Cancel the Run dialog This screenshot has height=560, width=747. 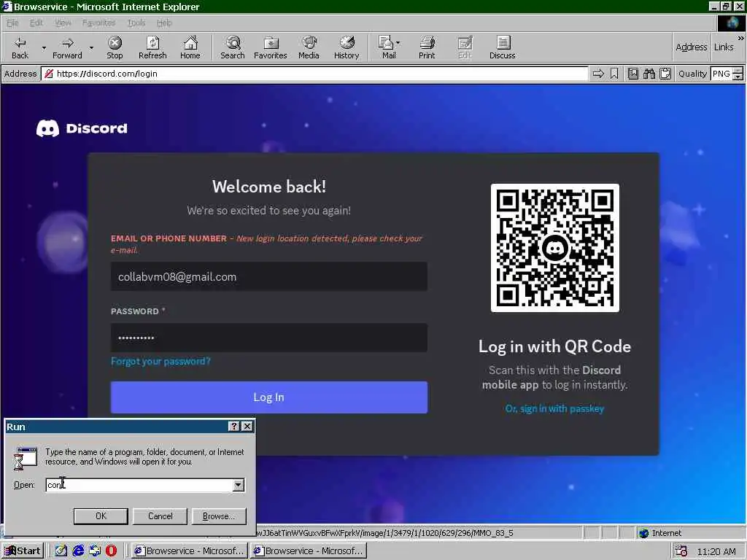pyautogui.click(x=160, y=516)
